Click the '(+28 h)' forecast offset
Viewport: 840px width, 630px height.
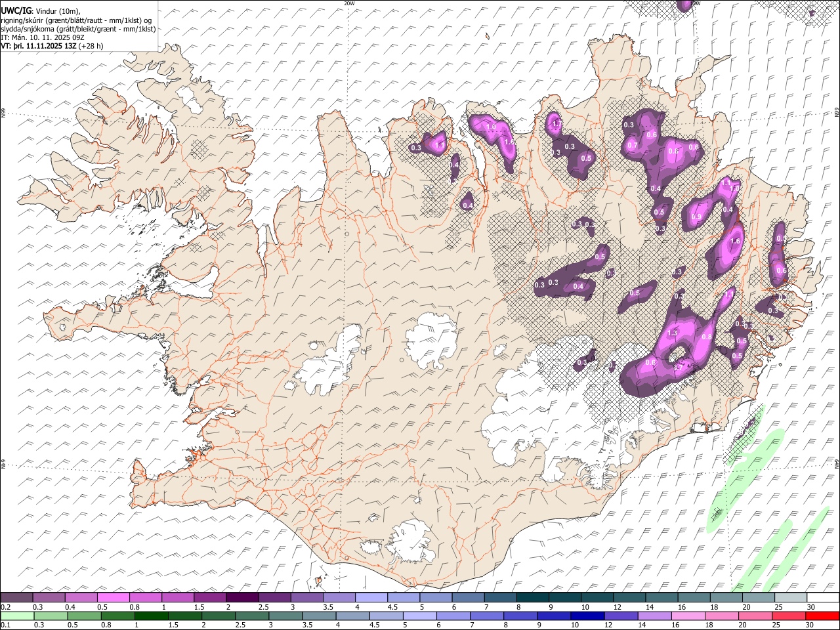[x=91, y=46]
